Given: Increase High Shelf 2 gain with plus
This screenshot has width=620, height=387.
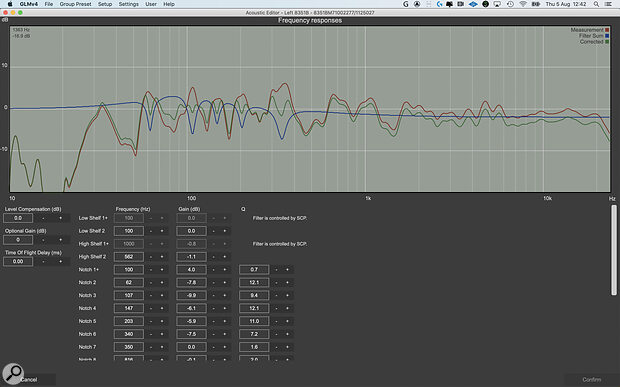Looking at the screenshot, I should pyautogui.click(x=225, y=257).
